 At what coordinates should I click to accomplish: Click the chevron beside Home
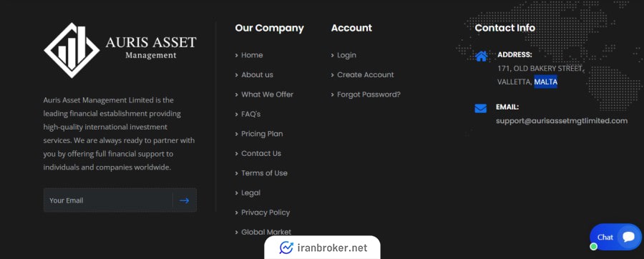[x=237, y=55]
